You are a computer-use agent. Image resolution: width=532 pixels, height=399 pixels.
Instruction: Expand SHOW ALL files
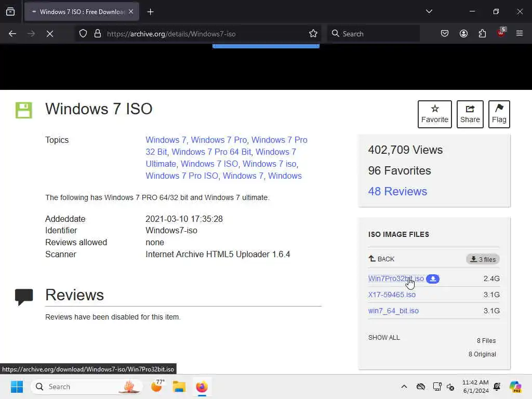click(x=384, y=338)
